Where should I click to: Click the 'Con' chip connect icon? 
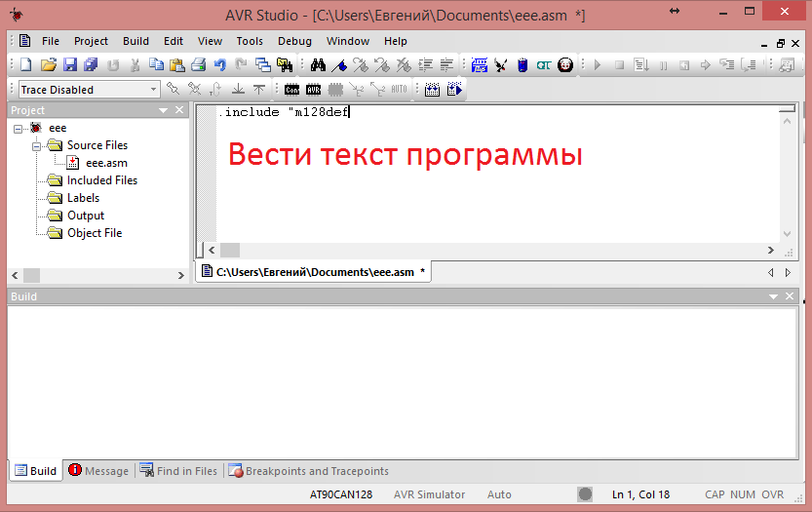point(292,90)
